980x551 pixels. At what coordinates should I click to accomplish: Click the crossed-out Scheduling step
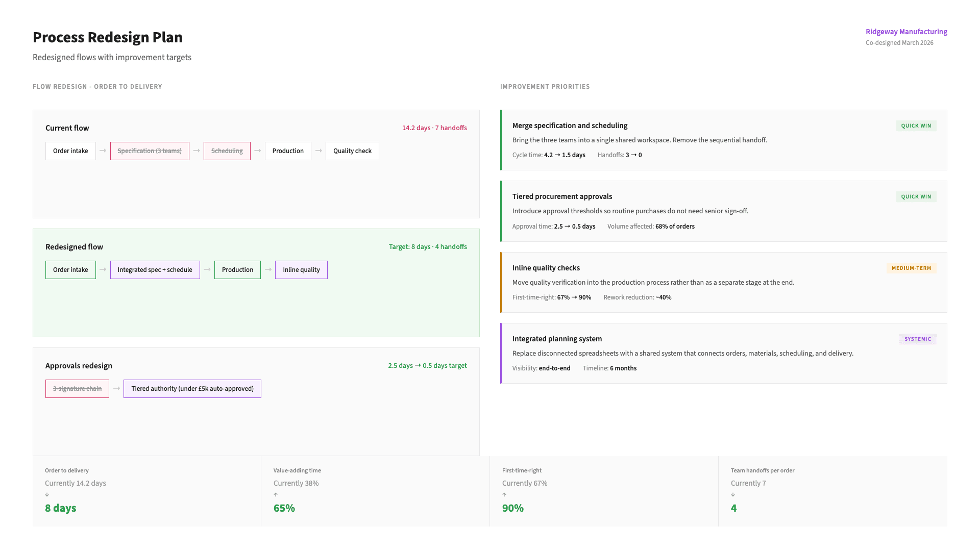click(227, 151)
